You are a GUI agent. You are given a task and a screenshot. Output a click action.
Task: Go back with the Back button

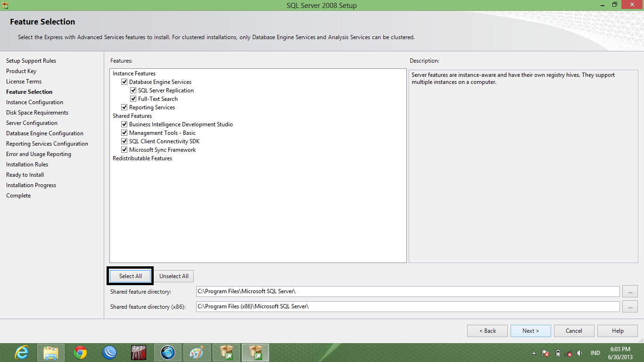click(487, 331)
